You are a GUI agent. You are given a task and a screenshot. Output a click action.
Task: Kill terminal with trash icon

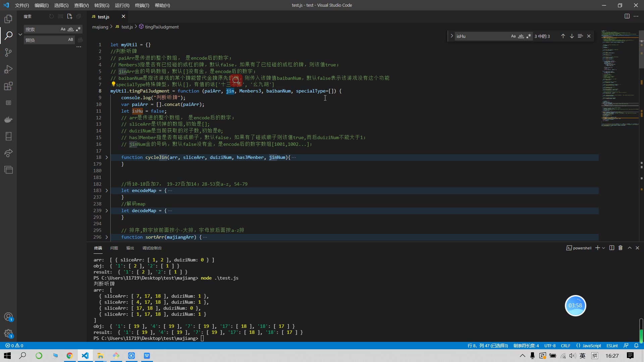point(621,248)
